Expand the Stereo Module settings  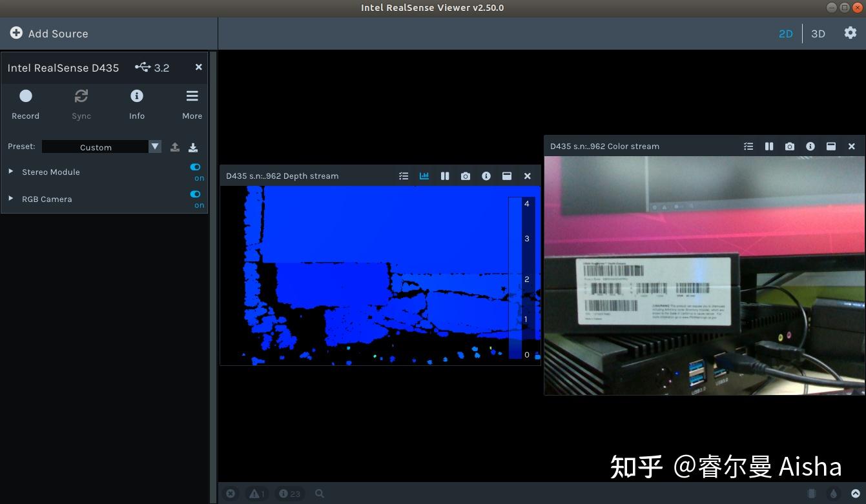click(10, 172)
